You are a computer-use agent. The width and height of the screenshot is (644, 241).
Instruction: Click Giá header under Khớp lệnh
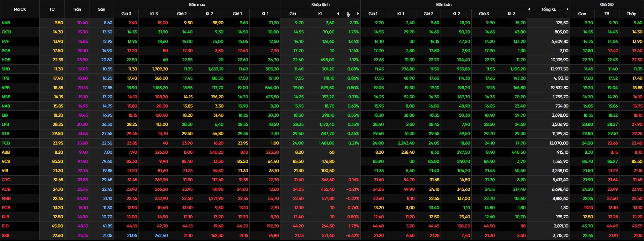coord(293,14)
